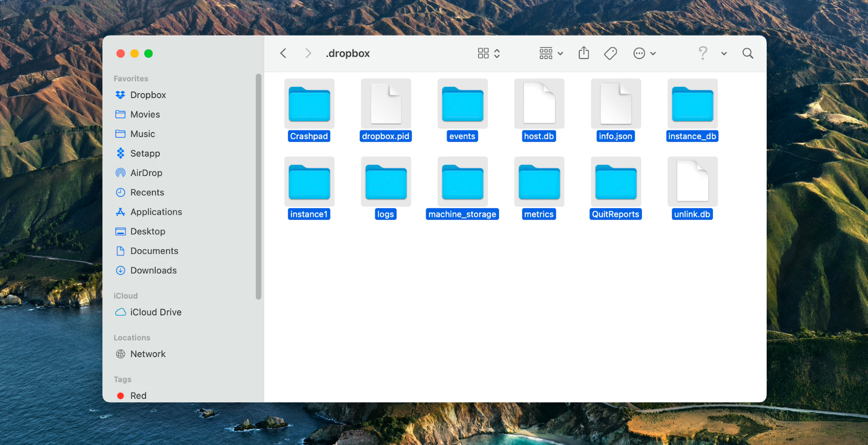Image resolution: width=868 pixels, height=445 pixels.
Task: Select the QuitReports folder icon
Action: point(616,182)
